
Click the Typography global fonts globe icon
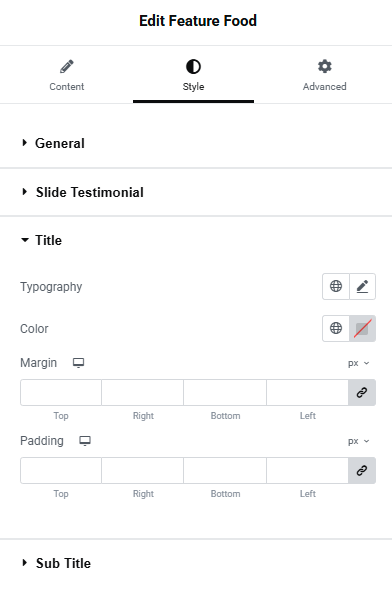[336, 286]
